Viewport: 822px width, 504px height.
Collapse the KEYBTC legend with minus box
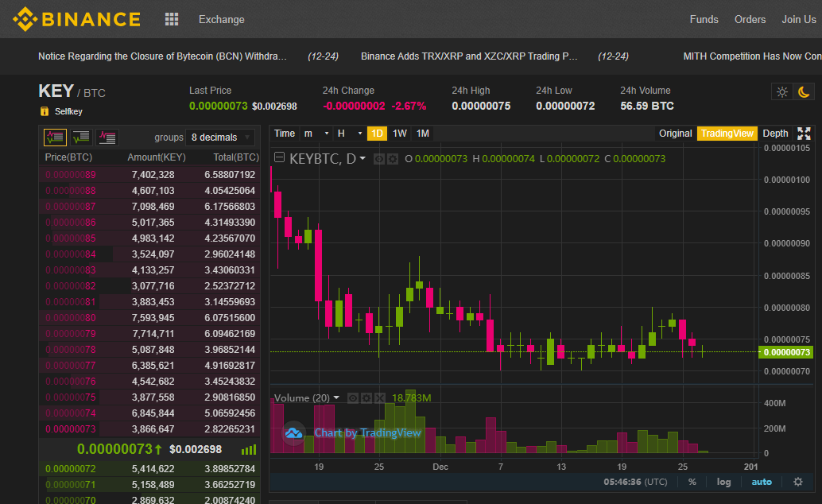point(279,157)
